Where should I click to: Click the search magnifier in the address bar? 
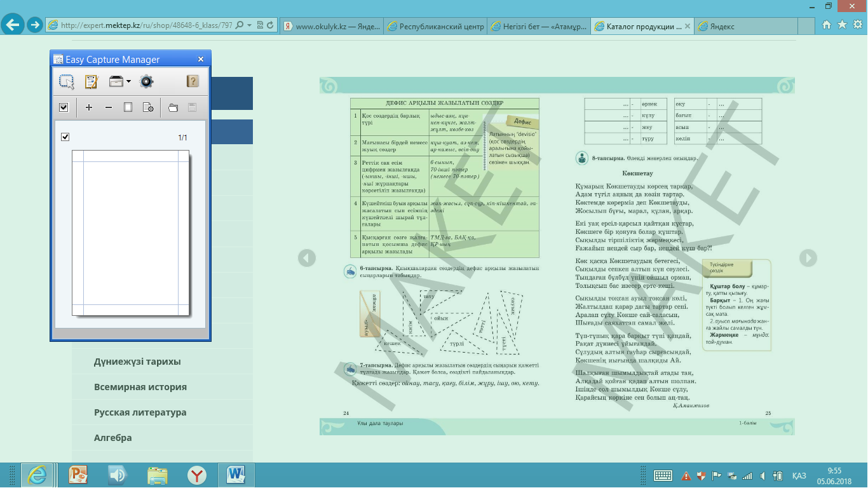(x=240, y=25)
